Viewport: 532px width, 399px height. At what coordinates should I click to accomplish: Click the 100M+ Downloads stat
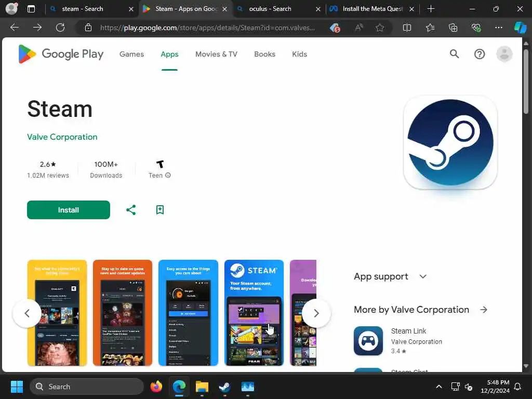106,169
